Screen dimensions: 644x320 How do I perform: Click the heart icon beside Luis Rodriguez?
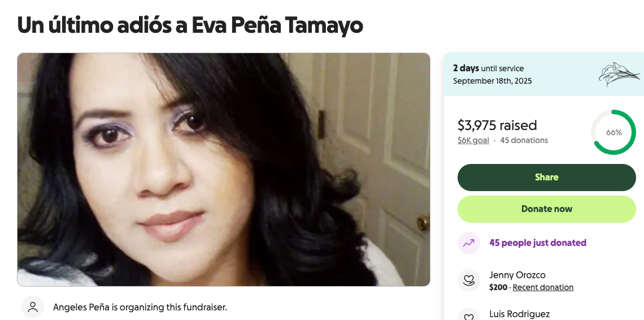469,316
